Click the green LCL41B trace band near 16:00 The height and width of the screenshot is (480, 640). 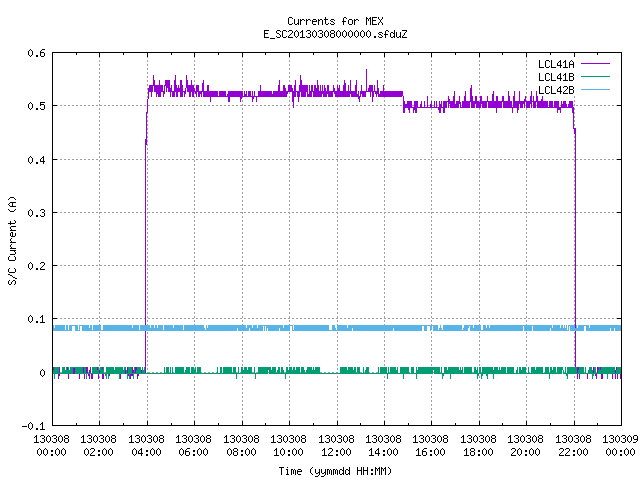(x=431, y=371)
